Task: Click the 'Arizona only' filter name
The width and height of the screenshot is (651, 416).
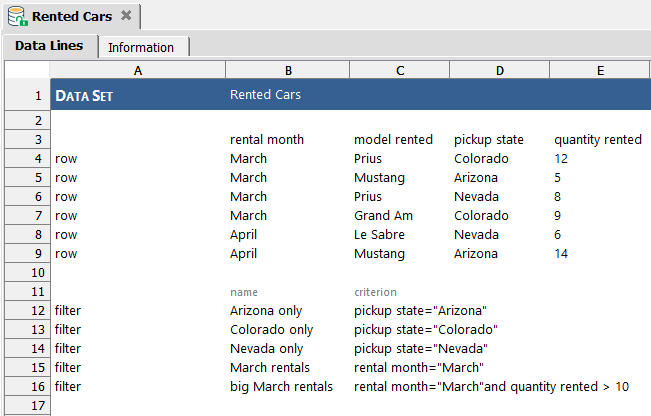Action: (266, 311)
